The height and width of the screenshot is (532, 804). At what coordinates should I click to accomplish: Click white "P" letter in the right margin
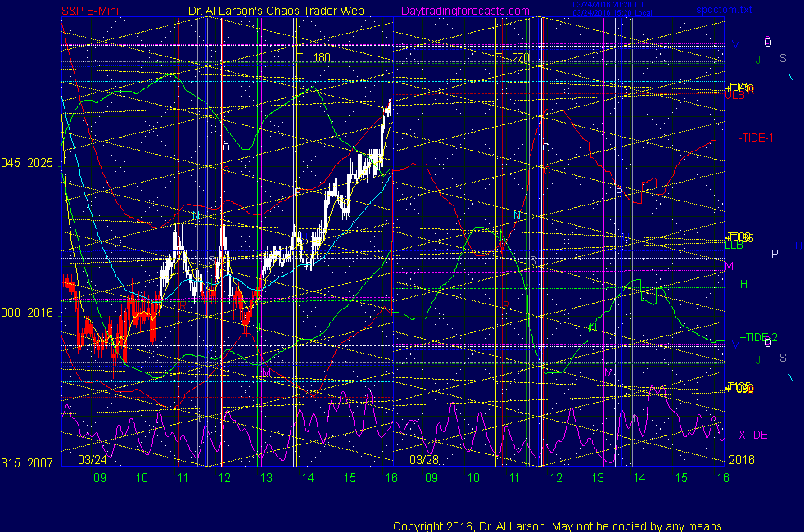tap(775, 254)
